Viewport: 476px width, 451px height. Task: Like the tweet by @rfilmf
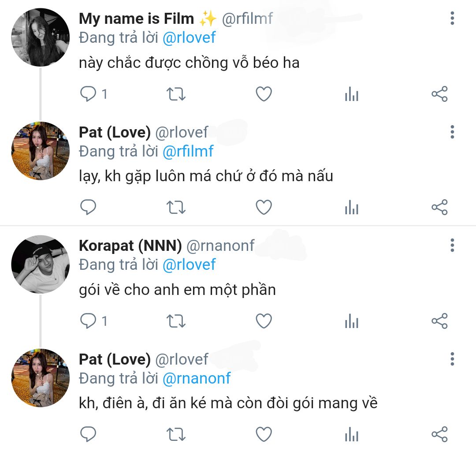[264, 94]
